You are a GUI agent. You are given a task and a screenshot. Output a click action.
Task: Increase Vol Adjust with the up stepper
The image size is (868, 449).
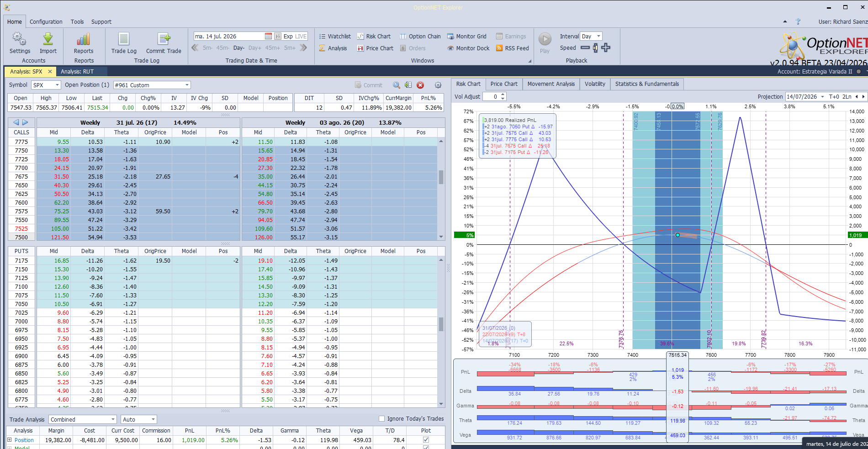(x=503, y=95)
